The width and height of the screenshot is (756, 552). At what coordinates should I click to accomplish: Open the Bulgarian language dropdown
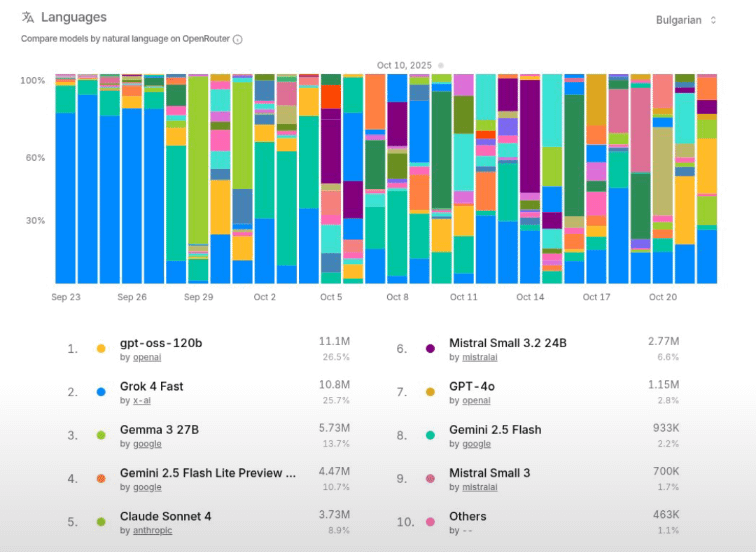686,20
